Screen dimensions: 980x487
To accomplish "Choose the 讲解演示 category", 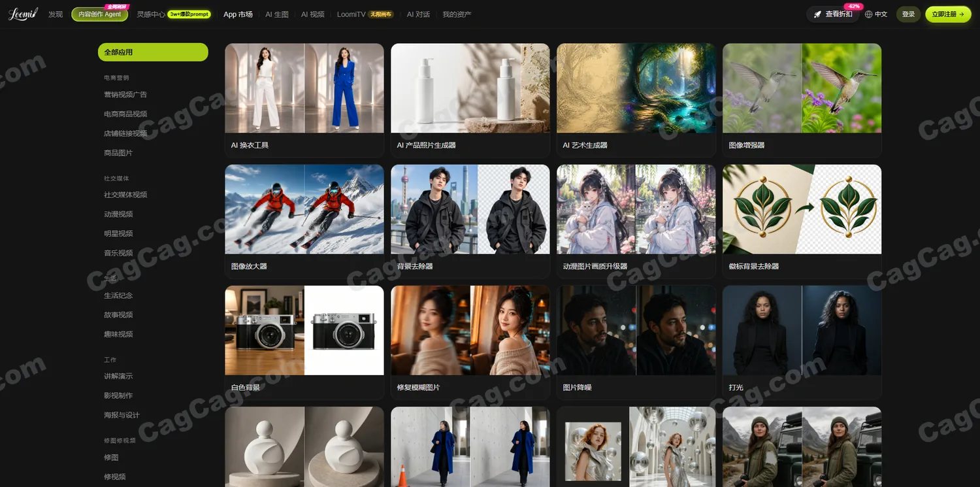I will [118, 377].
